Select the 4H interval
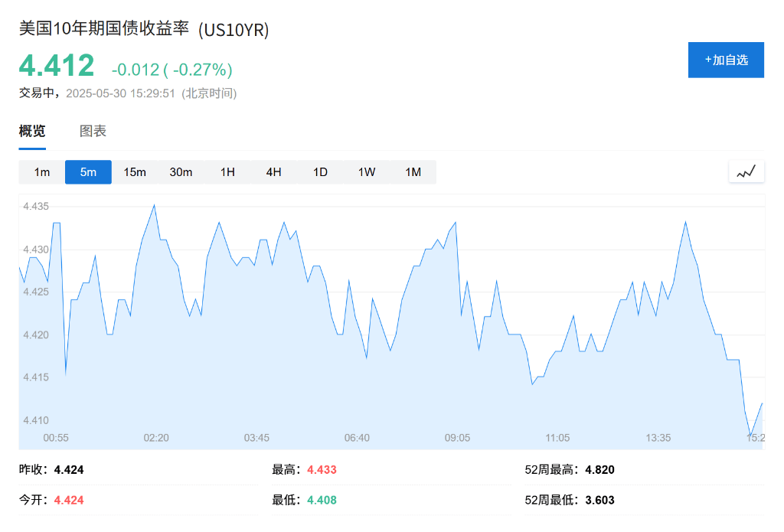The image size is (784, 532). (273, 172)
